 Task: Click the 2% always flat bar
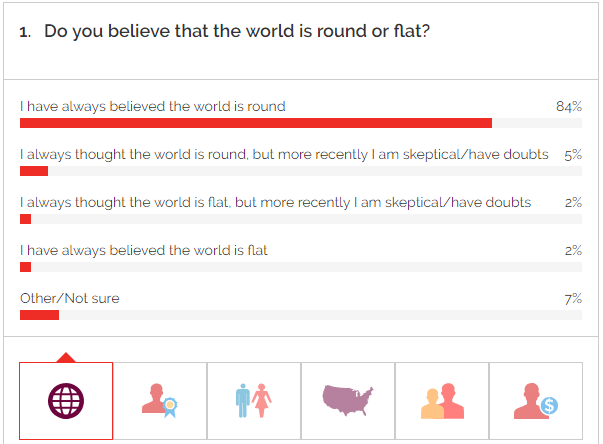(x=25, y=267)
